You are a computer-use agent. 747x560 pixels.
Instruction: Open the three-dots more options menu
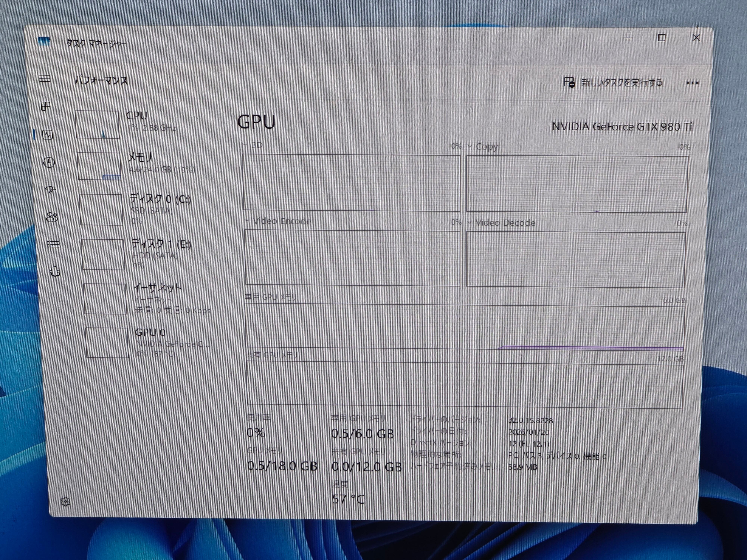tap(692, 83)
